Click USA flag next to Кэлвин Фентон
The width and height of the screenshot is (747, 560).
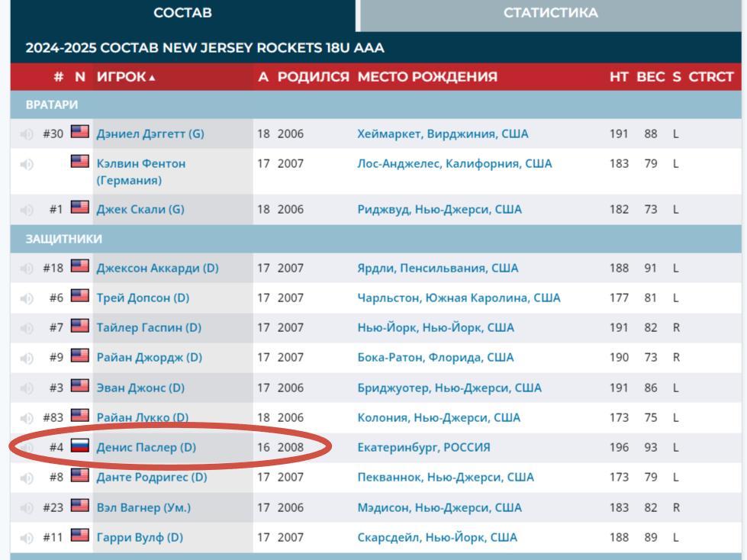click(x=80, y=161)
